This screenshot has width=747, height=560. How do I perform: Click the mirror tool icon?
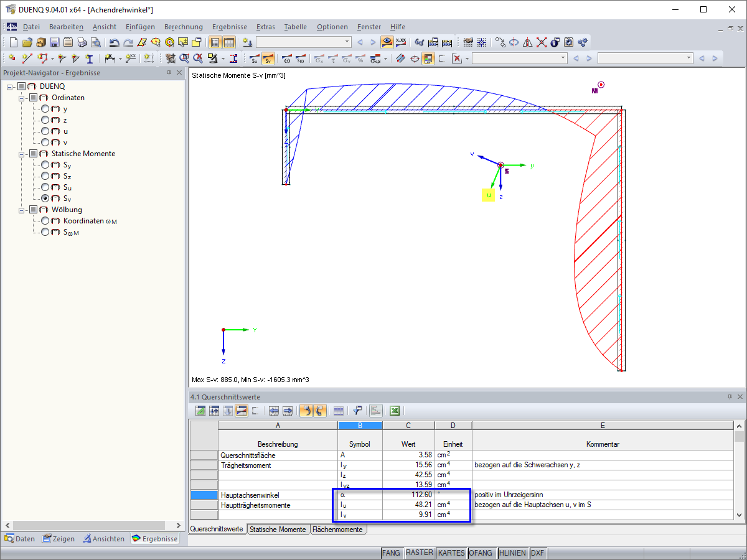point(528,42)
